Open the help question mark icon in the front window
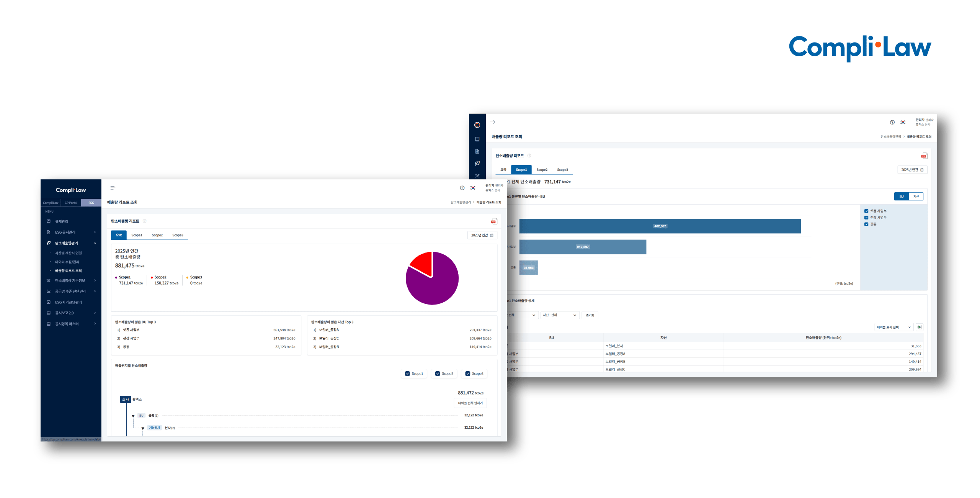The width and height of the screenshot is (980, 498). point(462,188)
